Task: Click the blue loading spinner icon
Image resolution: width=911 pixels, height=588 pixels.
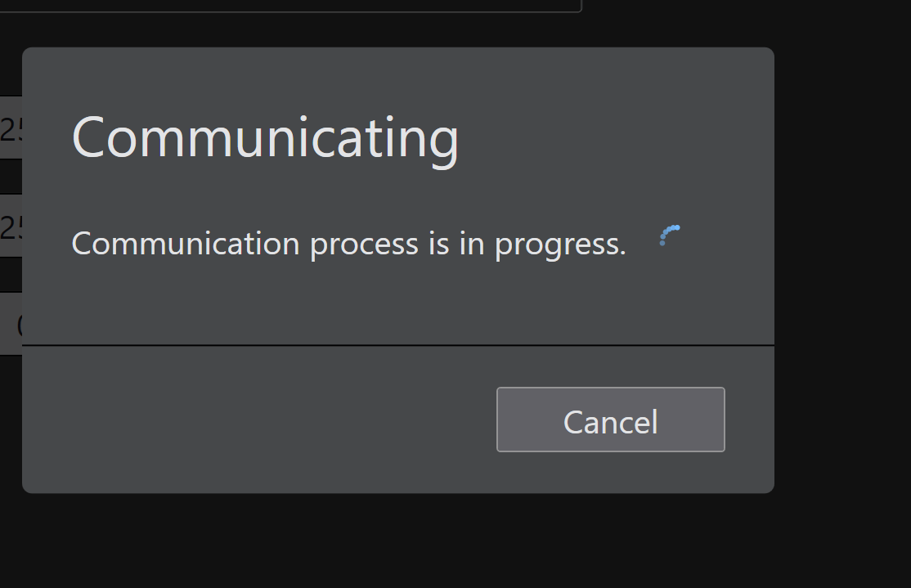Action: click(x=669, y=236)
